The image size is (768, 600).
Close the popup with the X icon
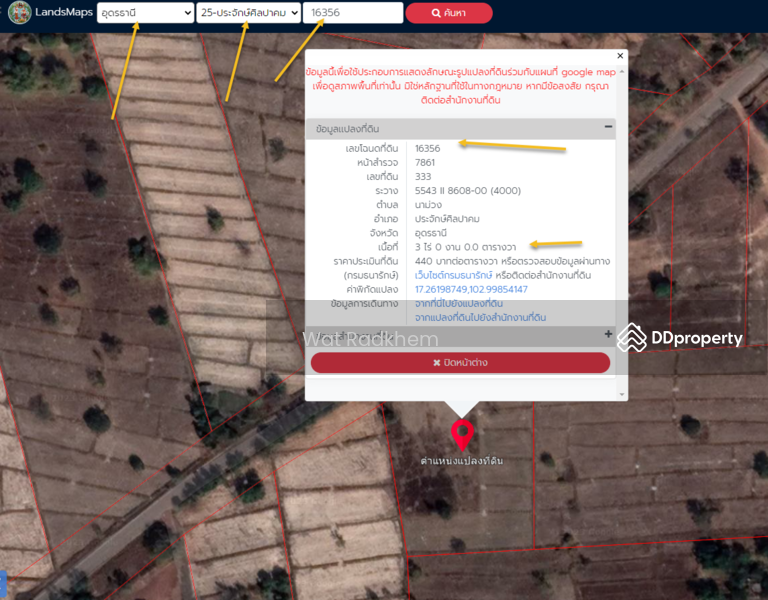tap(620, 57)
